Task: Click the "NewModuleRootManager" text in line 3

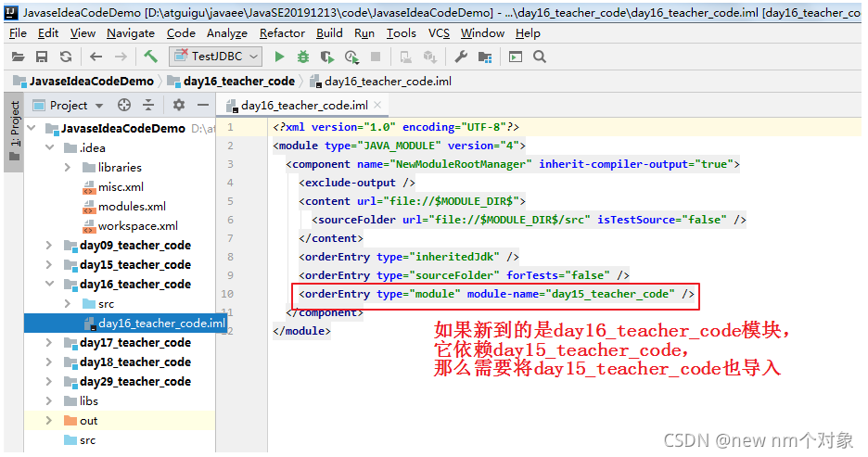Action: 461,164
